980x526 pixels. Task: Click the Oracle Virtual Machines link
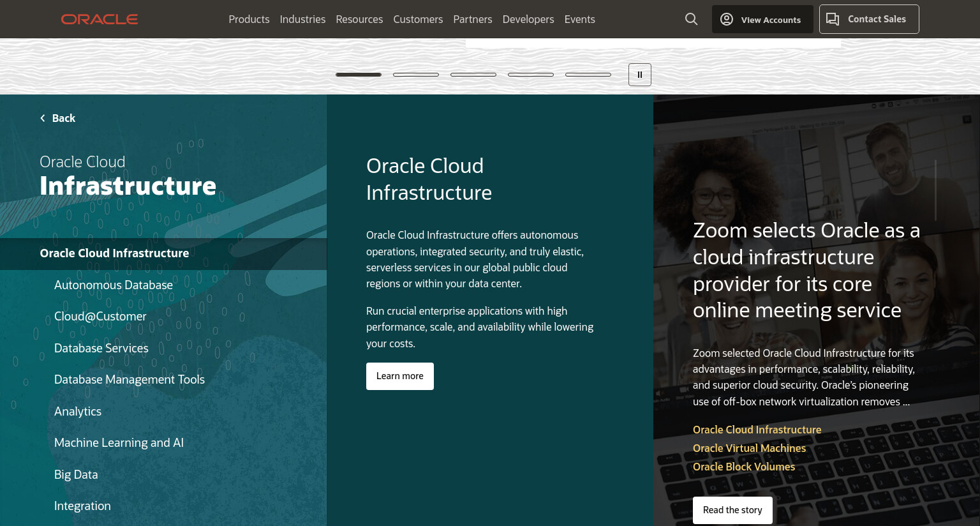click(x=750, y=448)
